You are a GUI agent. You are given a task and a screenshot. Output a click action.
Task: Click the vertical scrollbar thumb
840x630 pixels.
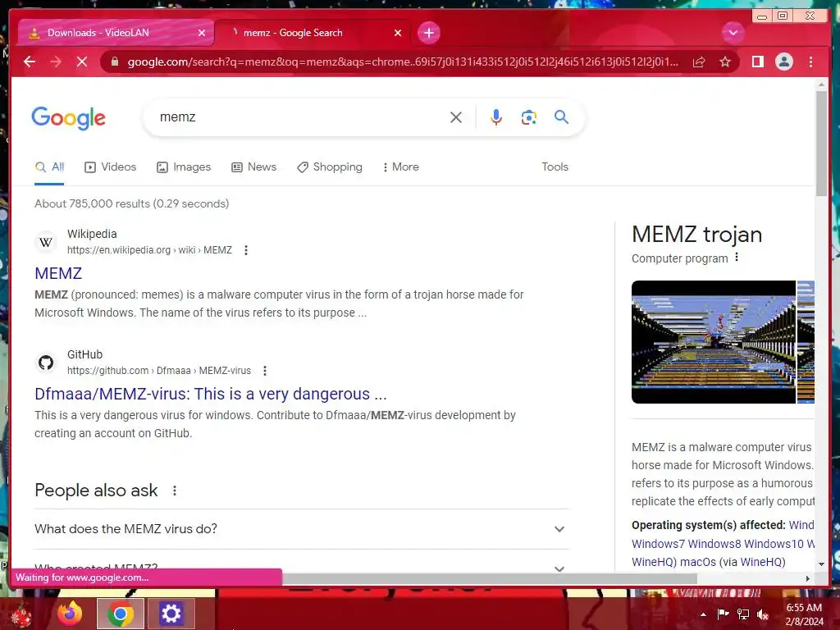point(821,143)
